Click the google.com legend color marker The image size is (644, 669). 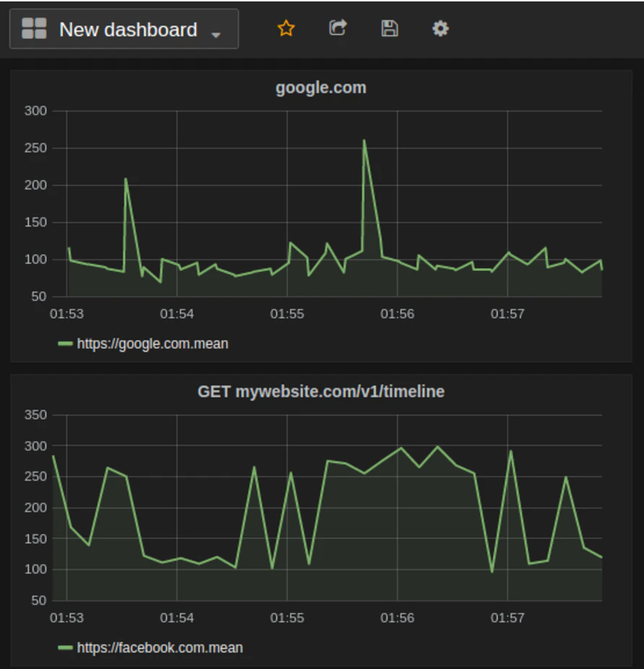tap(66, 344)
